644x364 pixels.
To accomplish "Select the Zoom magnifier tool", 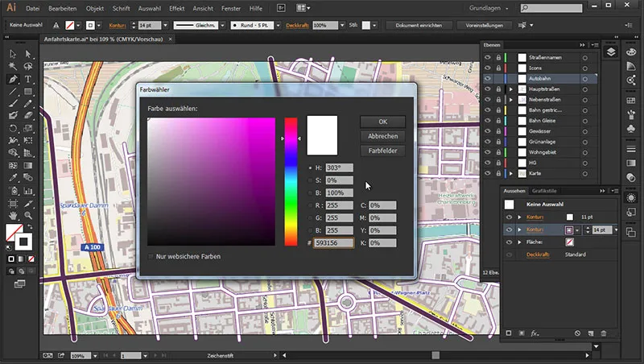I will pos(28,215).
